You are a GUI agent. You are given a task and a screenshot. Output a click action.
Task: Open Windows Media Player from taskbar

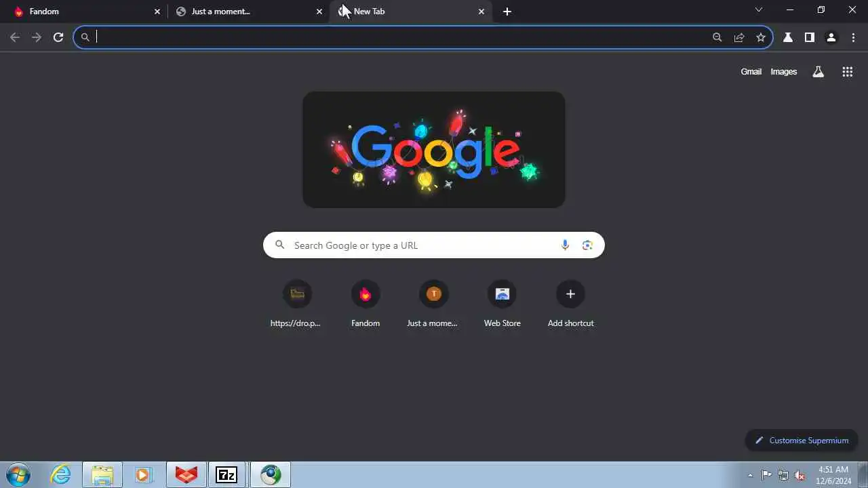click(143, 474)
